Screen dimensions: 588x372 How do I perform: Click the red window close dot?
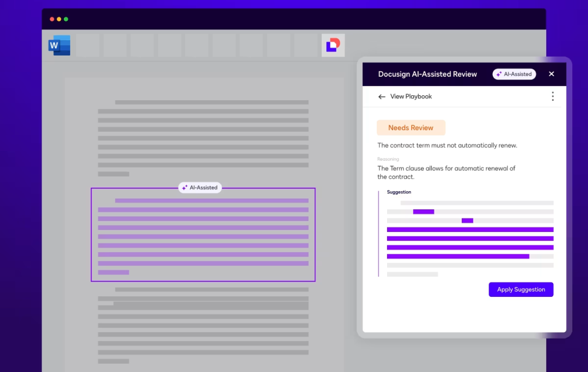tap(52, 19)
